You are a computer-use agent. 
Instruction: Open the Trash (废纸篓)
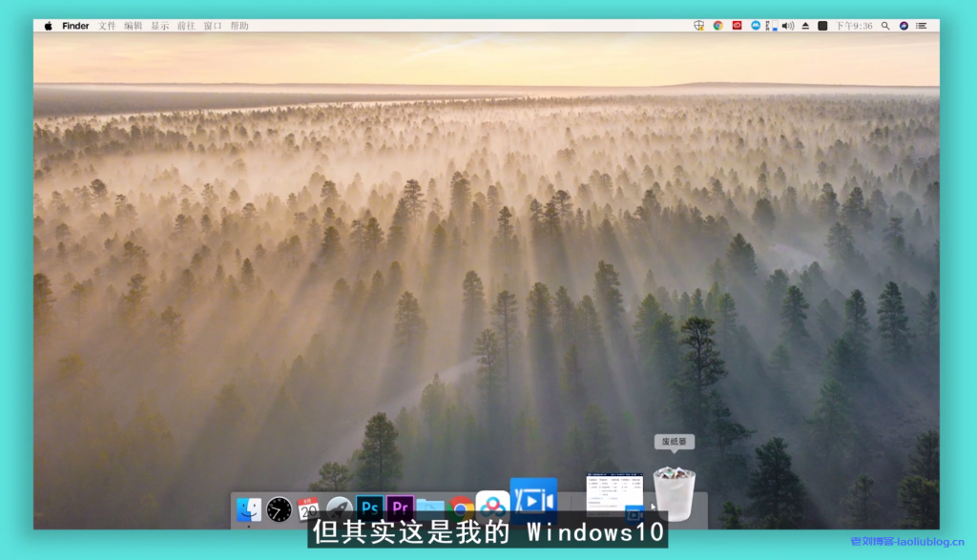coord(673,491)
